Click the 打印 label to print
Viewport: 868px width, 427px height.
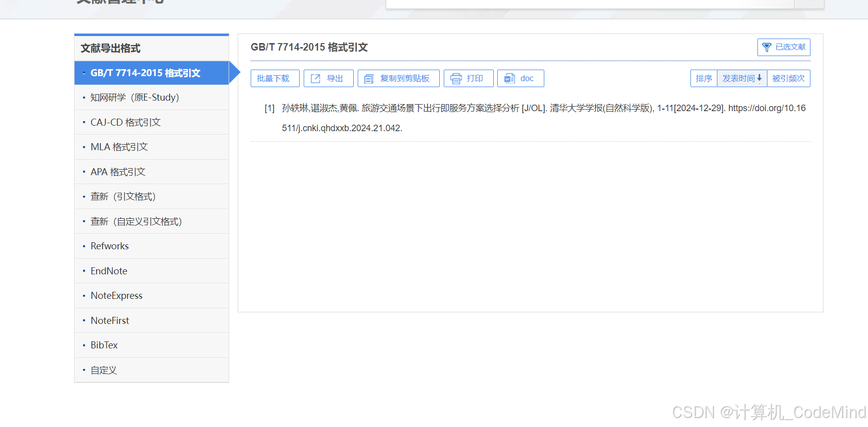coord(475,79)
